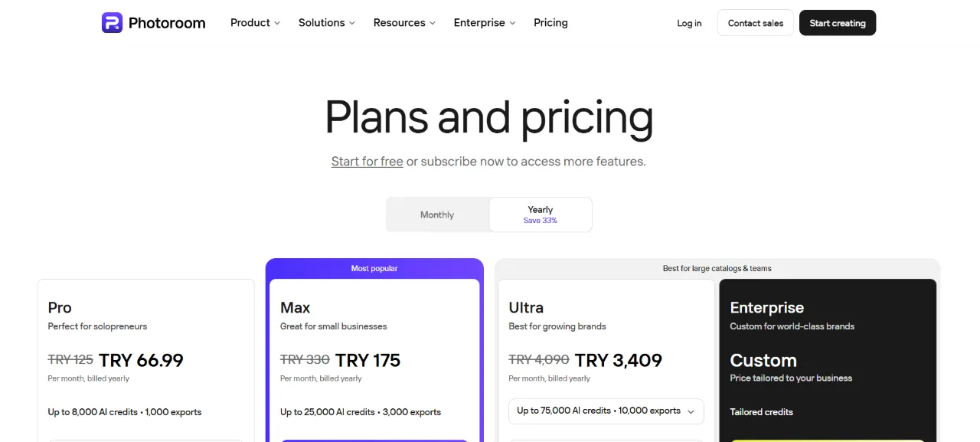Click the Log in link
The image size is (980, 442).
(689, 23)
